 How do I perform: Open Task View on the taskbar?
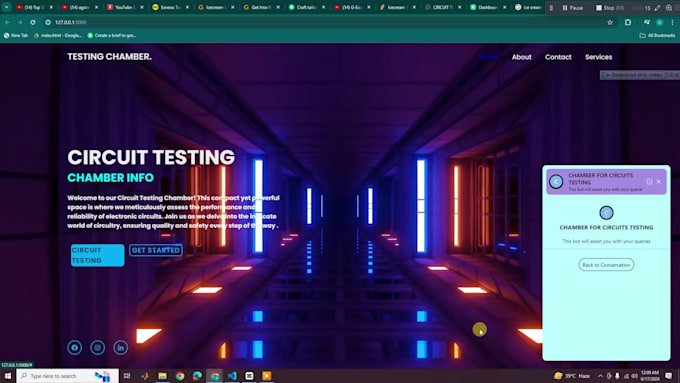pyautogui.click(x=127, y=376)
